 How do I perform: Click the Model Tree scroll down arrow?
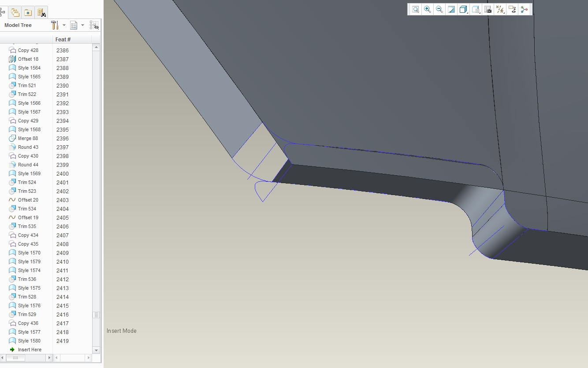point(96,350)
